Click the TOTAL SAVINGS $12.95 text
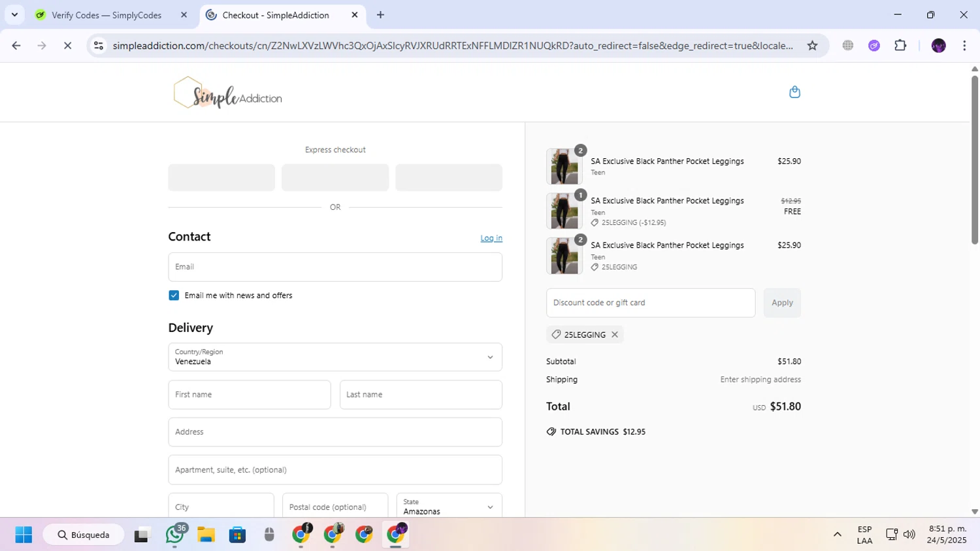This screenshot has height=551, width=980. tap(602, 432)
